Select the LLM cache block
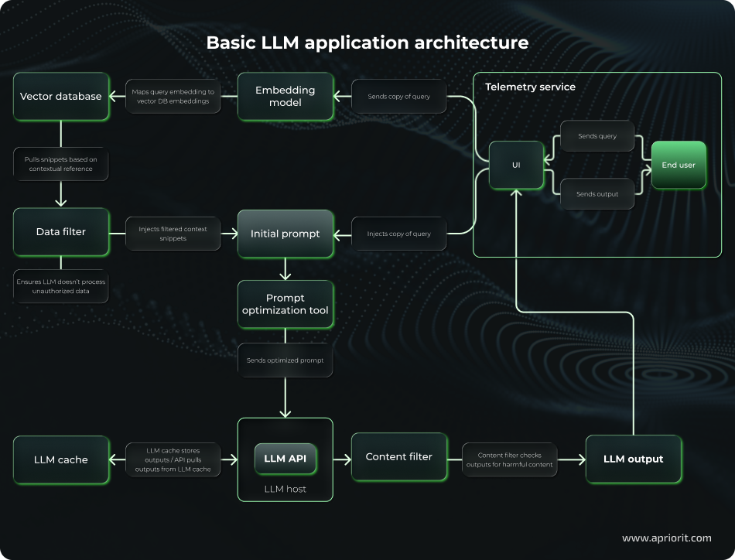The width and height of the screenshot is (735, 560). (x=61, y=459)
